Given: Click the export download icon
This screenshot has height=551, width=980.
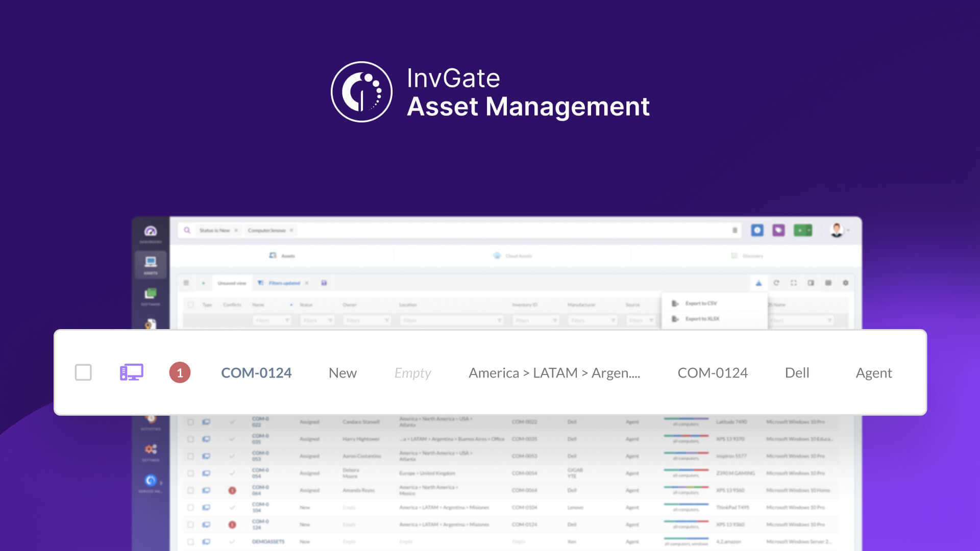Looking at the screenshot, I should (x=758, y=283).
